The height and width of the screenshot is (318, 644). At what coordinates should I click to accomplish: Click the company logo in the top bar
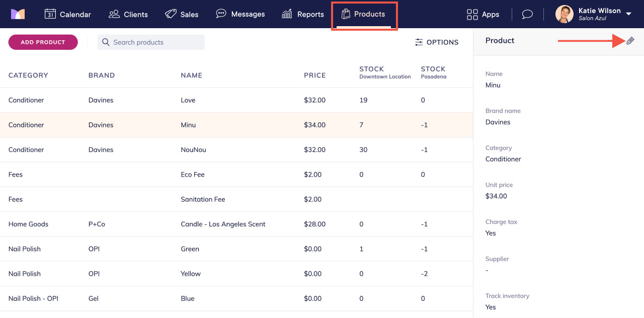19,14
